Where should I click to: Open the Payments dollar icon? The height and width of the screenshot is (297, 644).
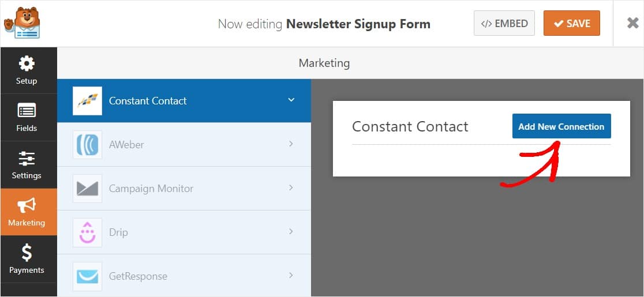click(x=27, y=253)
